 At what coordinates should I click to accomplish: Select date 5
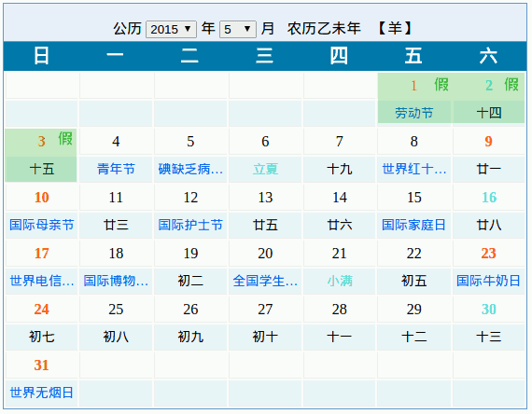coord(190,142)
